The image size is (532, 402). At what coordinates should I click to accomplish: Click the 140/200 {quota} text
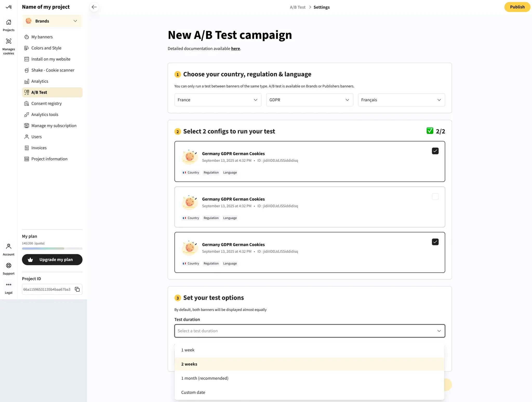tap(33, 243)
